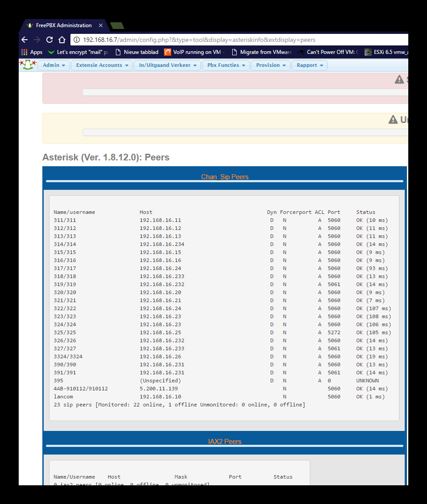Open the Nieuw tabblad bookmark
This screenshot has width=427, height=504.
point(137,52)
